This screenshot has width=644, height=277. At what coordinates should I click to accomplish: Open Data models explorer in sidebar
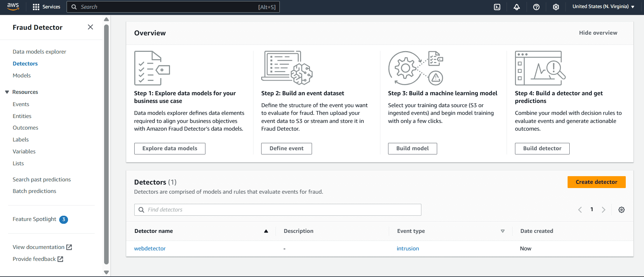(39, 51)
